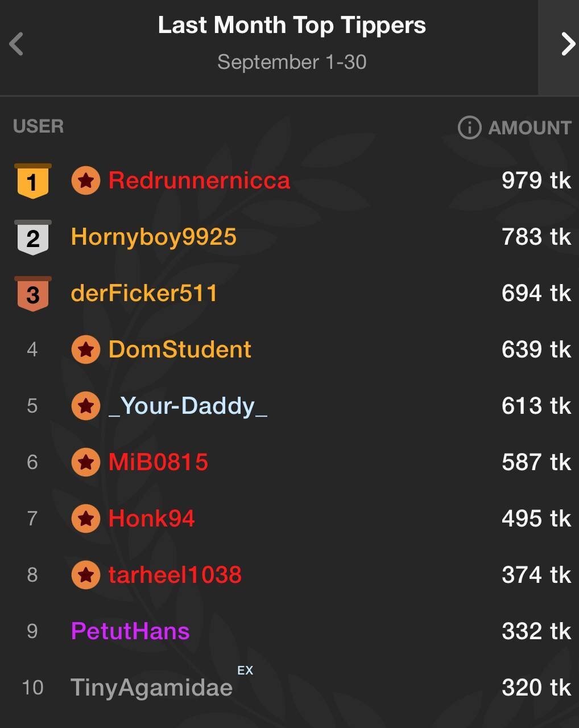Open PetutHans user profile
This screenshot has height=728, width=579.
[130, 631]
